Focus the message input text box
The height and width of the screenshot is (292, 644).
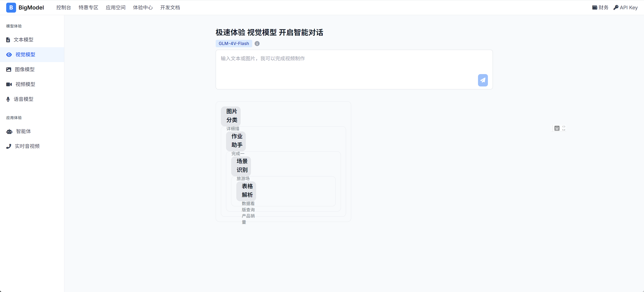click(354, 70)
